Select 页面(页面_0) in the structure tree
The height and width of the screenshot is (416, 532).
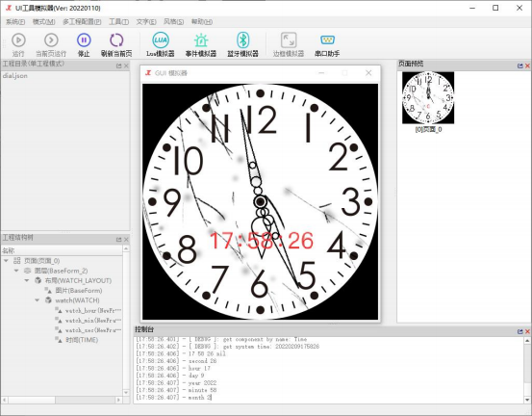click(x=41, y=261)
